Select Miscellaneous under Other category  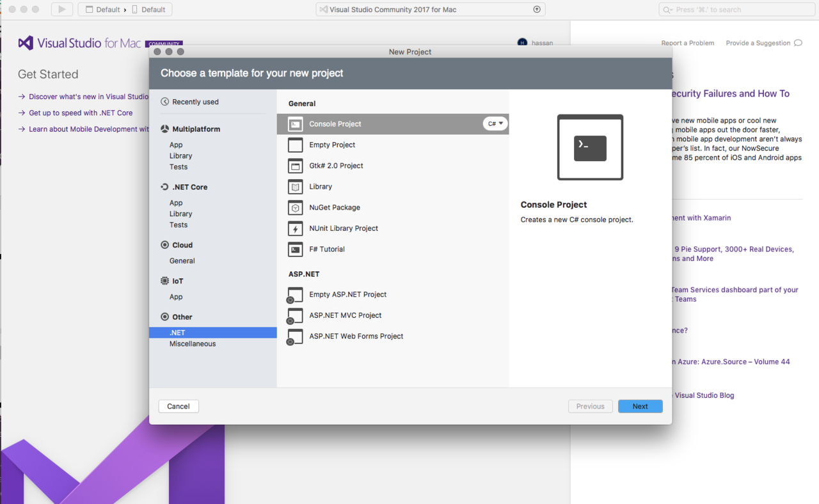[x=193, y=344]
